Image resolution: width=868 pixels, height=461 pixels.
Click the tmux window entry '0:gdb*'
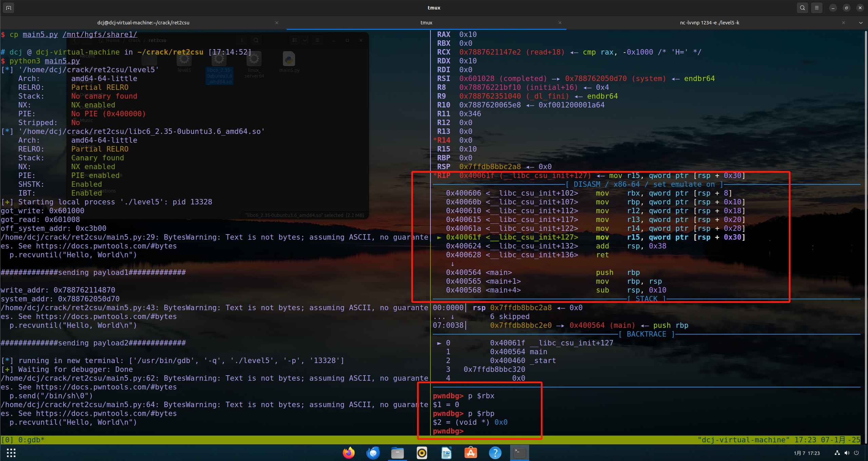31,440
